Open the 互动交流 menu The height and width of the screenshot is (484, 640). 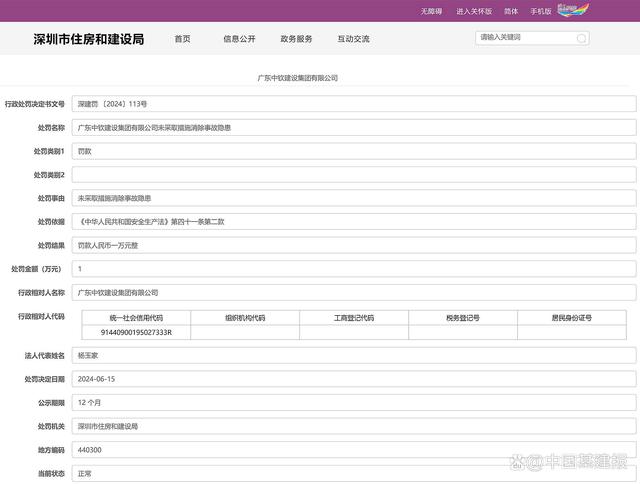tap(353, 39)
